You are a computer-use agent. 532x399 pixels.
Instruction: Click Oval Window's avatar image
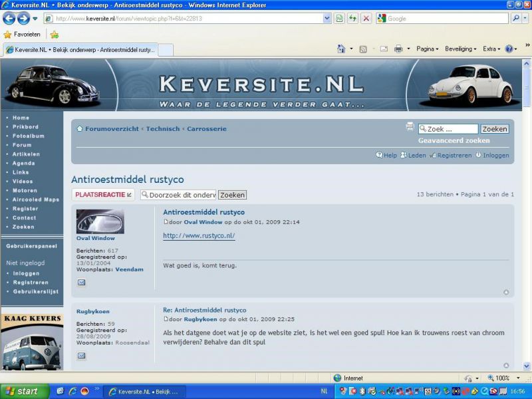click(x=100, y=221)
